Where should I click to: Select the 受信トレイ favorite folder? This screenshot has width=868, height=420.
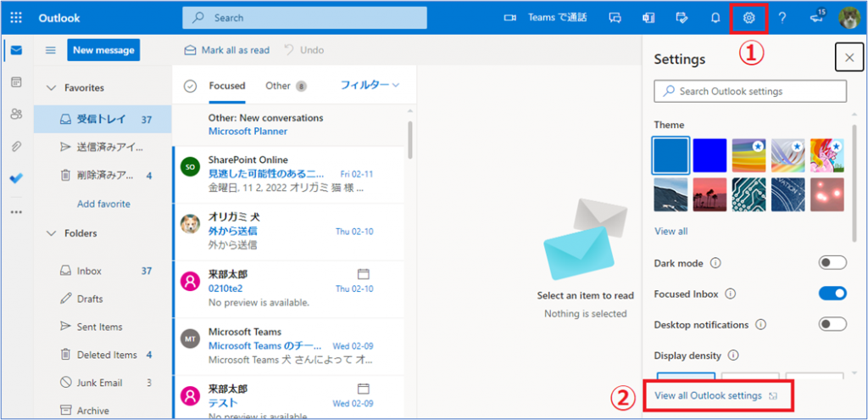coord(103,119)
